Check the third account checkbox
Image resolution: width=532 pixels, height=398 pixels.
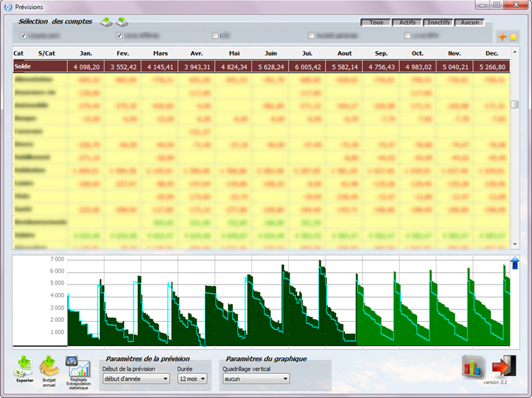coord(215,35)
